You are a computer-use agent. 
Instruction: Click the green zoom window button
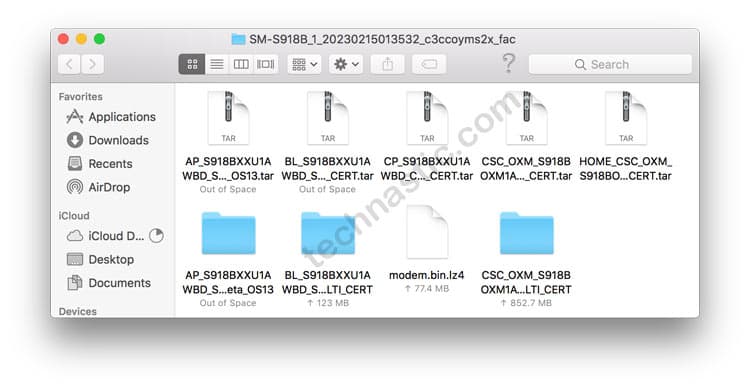99,39
